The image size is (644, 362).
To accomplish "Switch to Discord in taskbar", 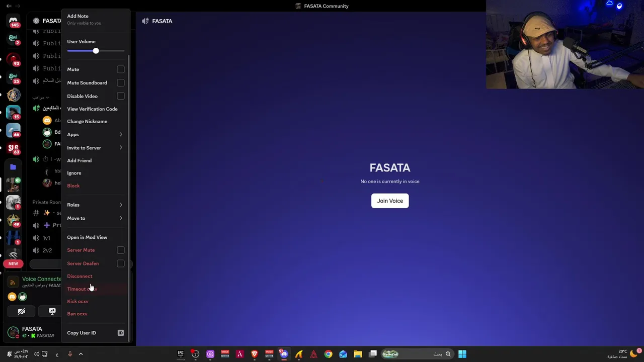I will point(284,354).
